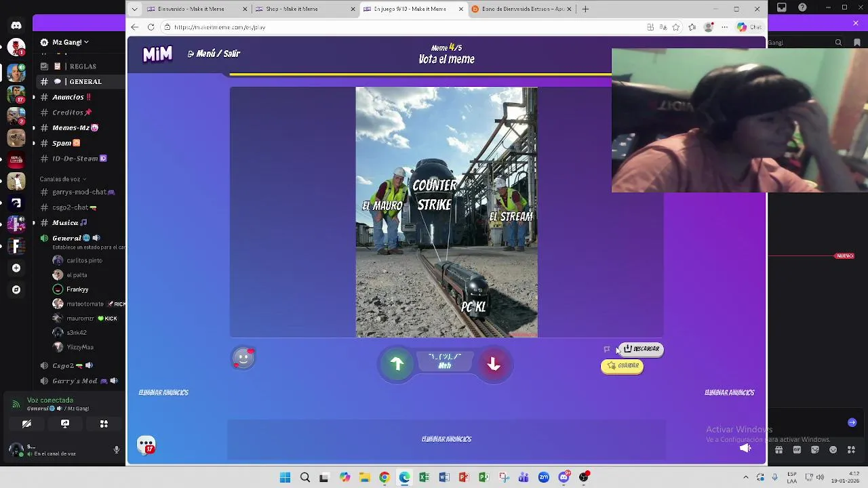Click user mauromzr in voice channel
868x488 pixels.
(x=85, y=318)
